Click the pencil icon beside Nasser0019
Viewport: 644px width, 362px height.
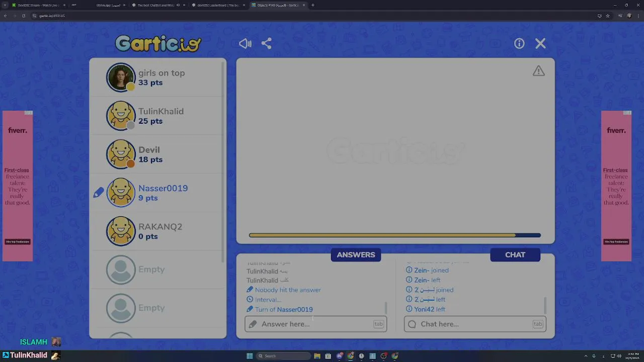[99, 193]
